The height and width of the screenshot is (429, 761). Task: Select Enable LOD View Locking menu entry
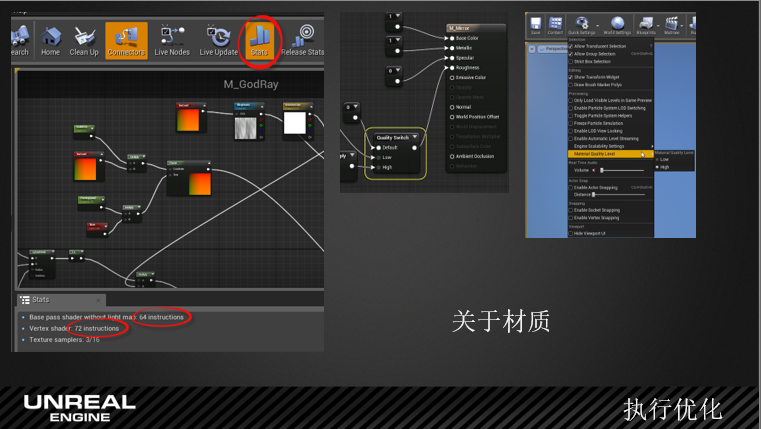(x=611, y=131)
